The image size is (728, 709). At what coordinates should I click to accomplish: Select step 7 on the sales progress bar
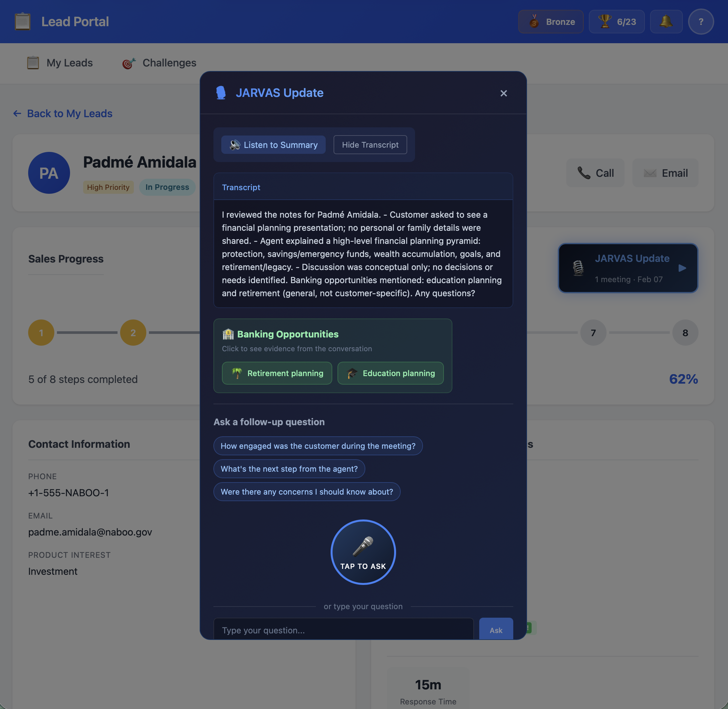coord(593,333)
